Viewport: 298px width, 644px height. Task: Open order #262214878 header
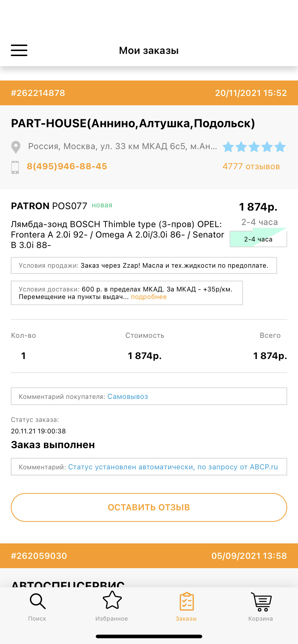pos(38,93)
